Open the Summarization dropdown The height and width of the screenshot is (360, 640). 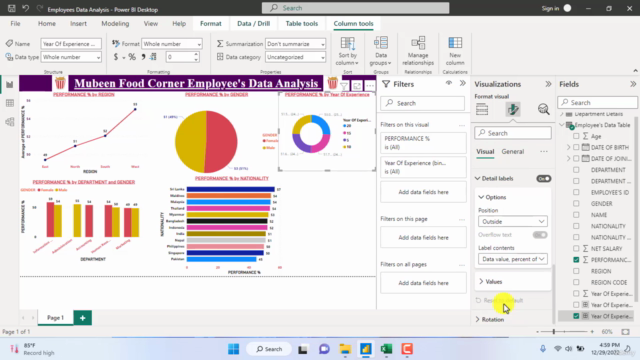296,44
